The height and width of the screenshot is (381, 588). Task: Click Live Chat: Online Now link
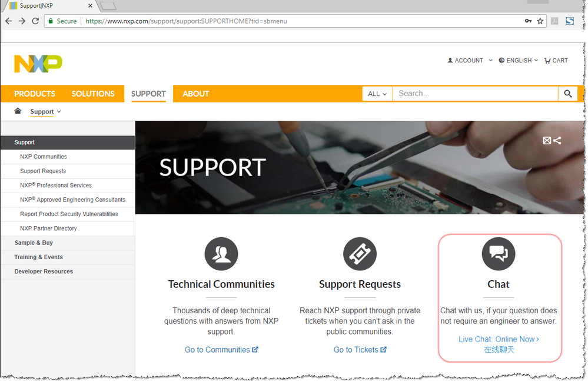499,339
